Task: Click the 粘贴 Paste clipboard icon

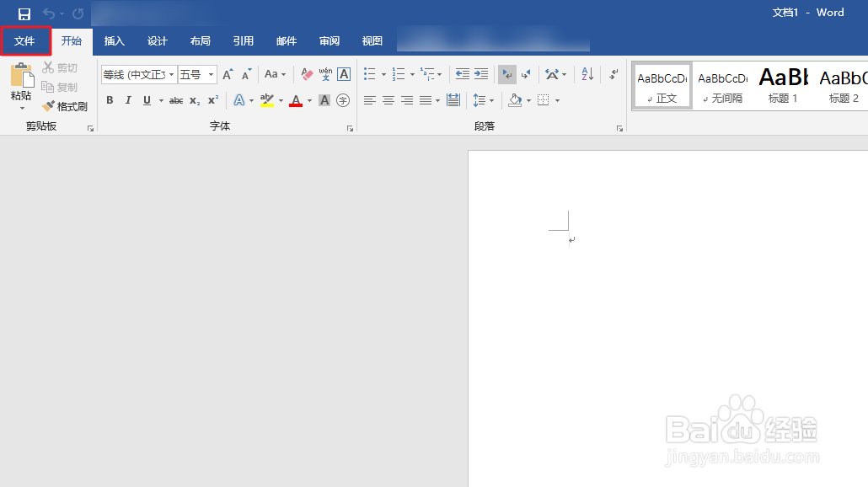Action: click(x=21, y=75)
